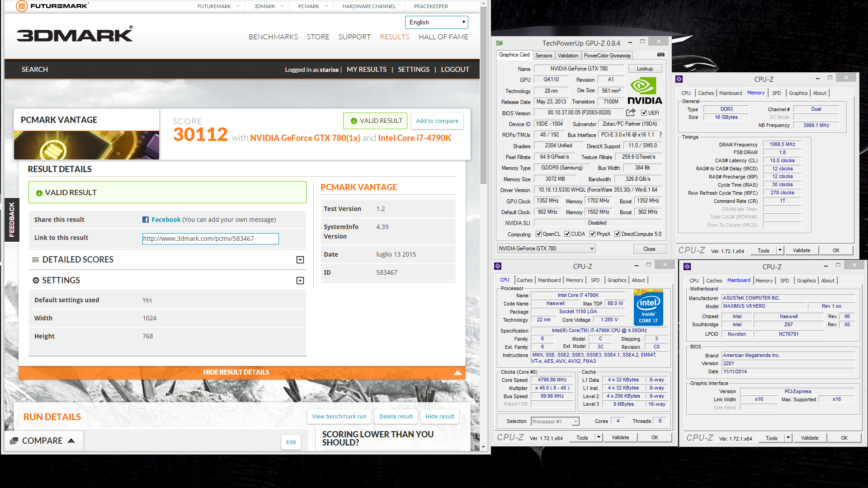The width and height of the screenshot is (868, 488).
Task: Click the Futuremark logo icon at top
Action: 22,6
